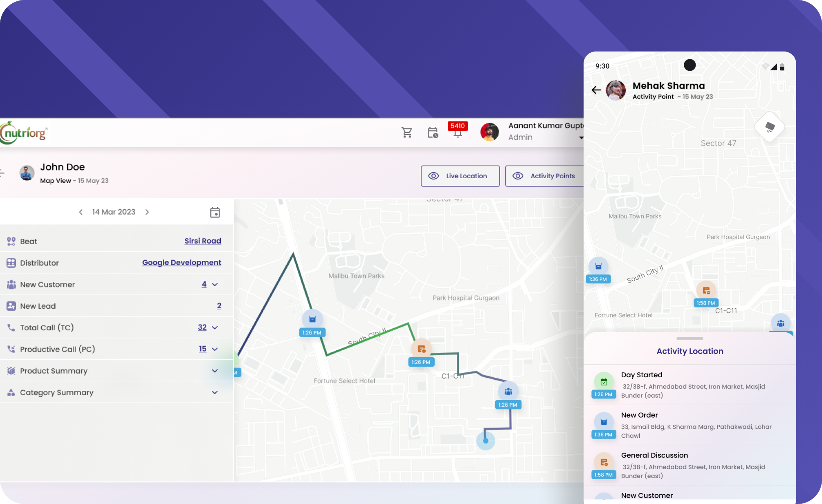The height and width of the screenshot is (504, 822).
Task: Open the date picker calendar icon
Action: coord(215,212)
